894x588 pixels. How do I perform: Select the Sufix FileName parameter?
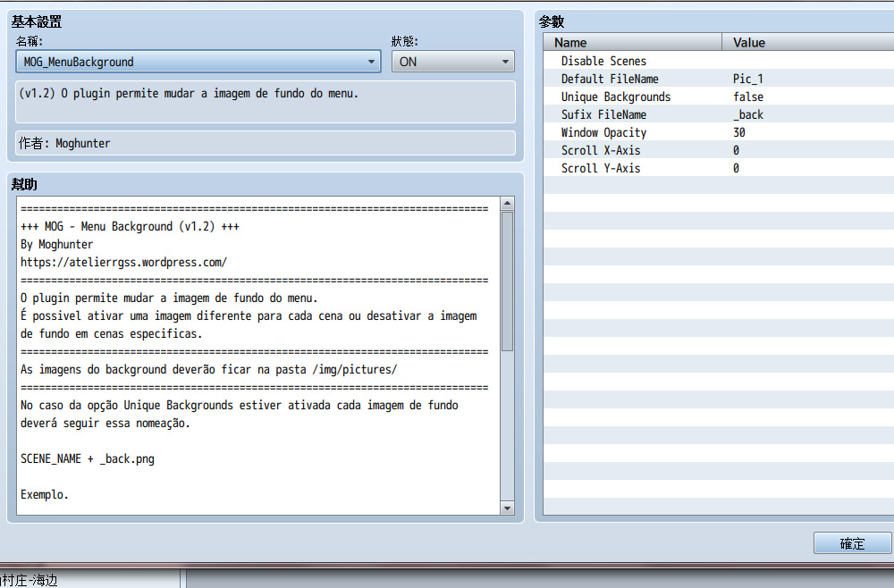click(x=719, y=114)
